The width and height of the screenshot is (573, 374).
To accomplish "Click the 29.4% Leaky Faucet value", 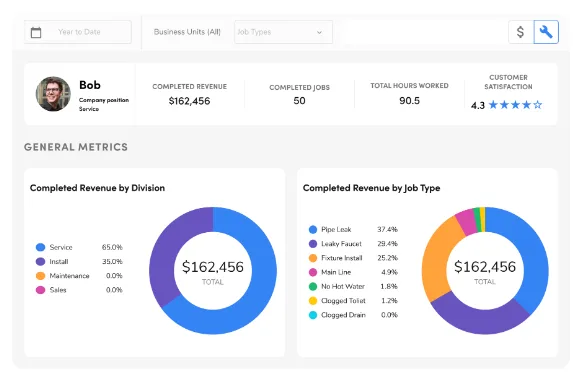I will click(387, 244).
